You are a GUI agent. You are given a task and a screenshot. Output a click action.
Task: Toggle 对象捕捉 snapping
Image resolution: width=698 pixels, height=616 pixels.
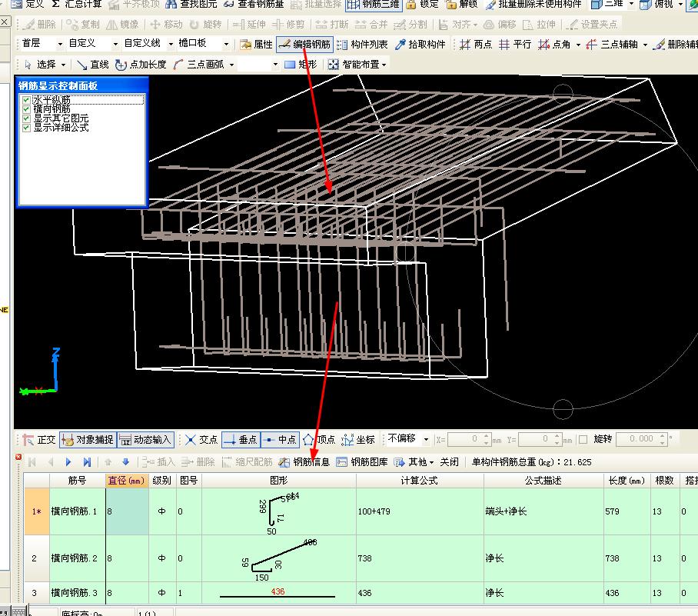[88, 440]
